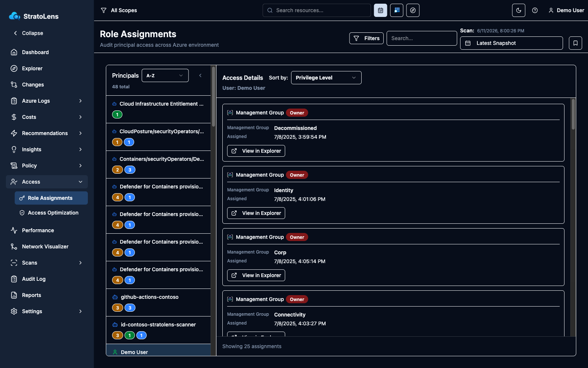Click green badge on Cloud Infrastructure Entitlement
Viewport: 588px width, 368px height.
tap(117, 114)
